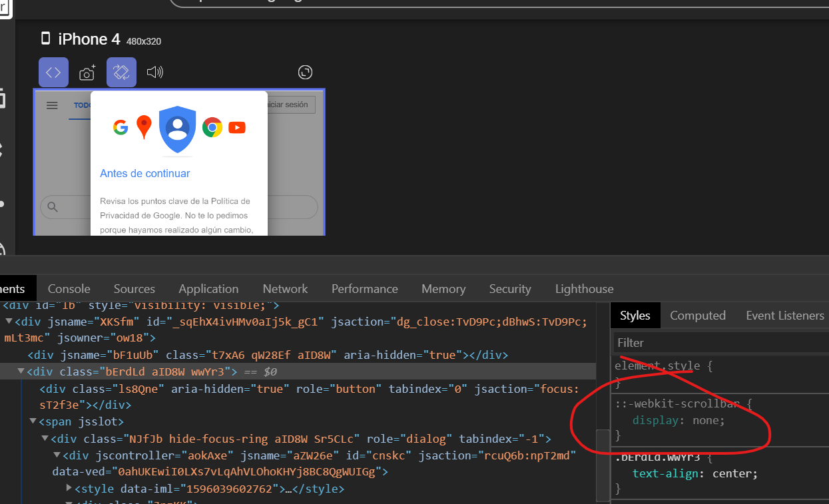Click the styles Filter input field

721,343
